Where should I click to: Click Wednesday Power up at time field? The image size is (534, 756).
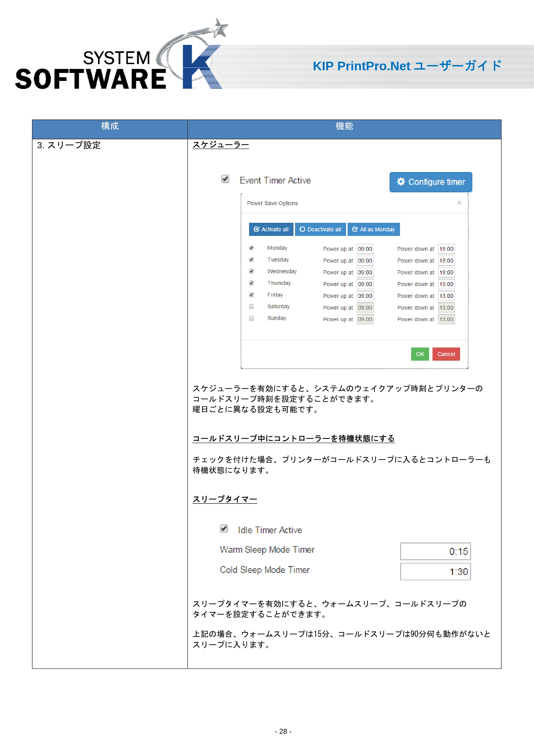pyautogui.click(x=365, y=272)
